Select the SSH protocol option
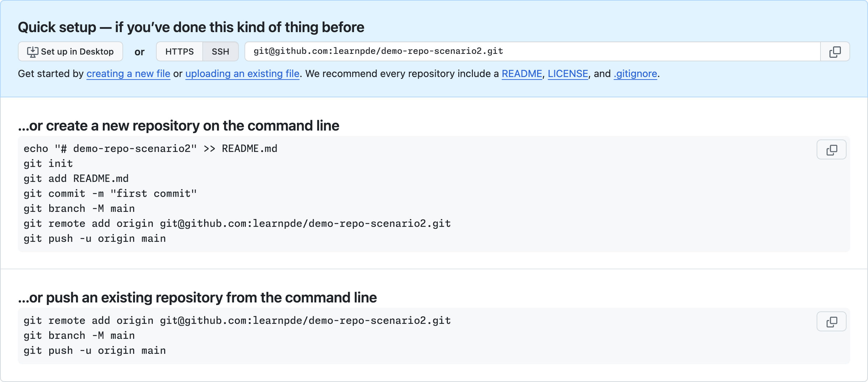This screenshot has width=868, height=382. point(221,51)
